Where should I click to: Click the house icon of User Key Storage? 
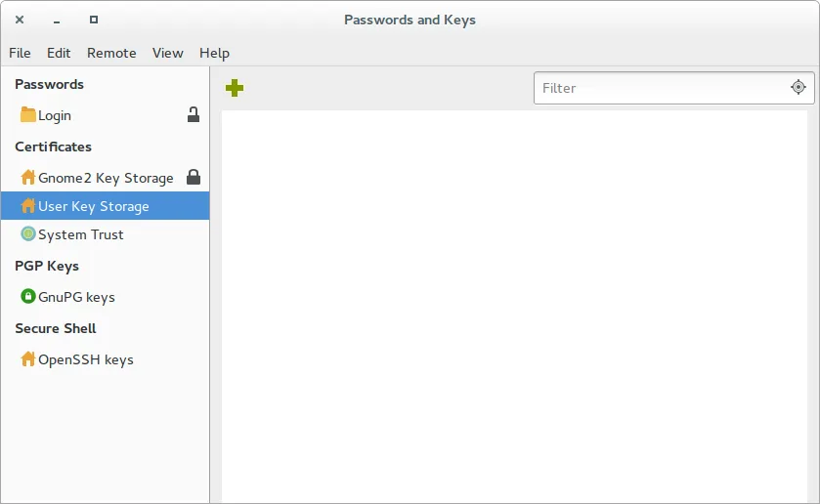tap(27, 205)
